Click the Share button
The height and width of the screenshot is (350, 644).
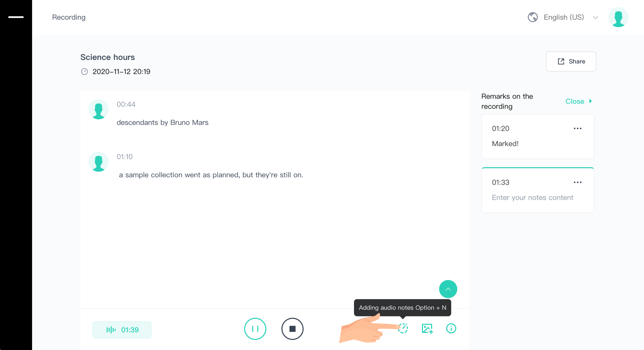571,62
